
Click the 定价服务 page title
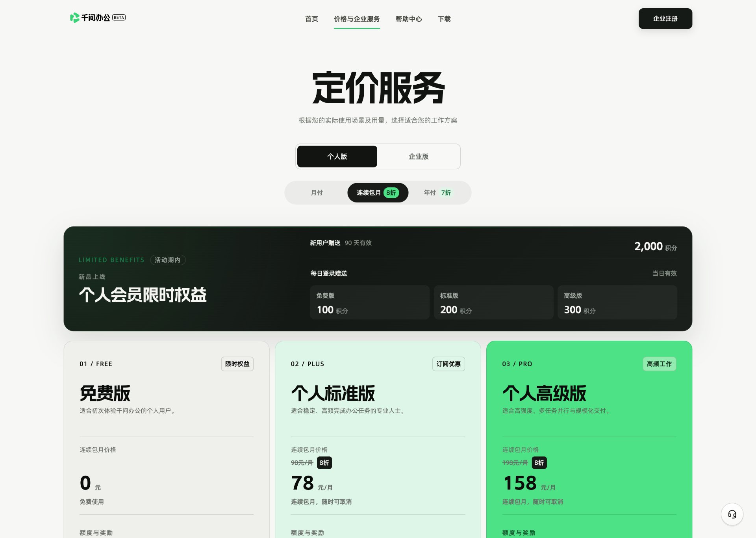[x=378, y=88]
